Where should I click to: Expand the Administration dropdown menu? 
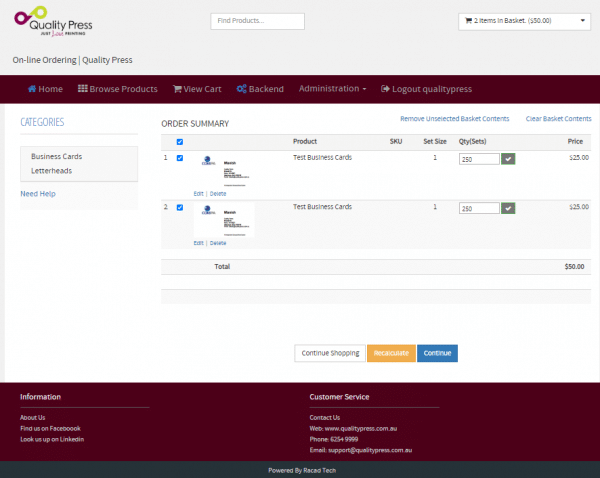[332, 89]
